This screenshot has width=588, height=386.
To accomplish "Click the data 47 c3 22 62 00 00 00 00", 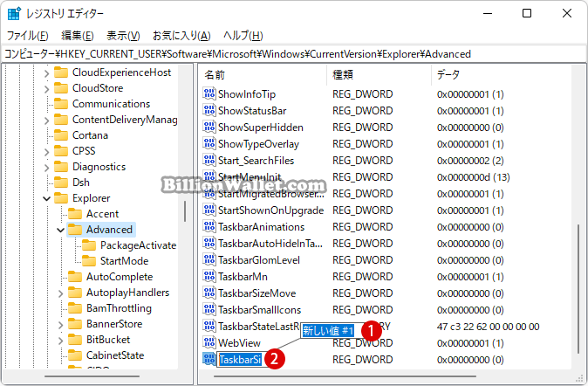I will [x=488, y=327].
